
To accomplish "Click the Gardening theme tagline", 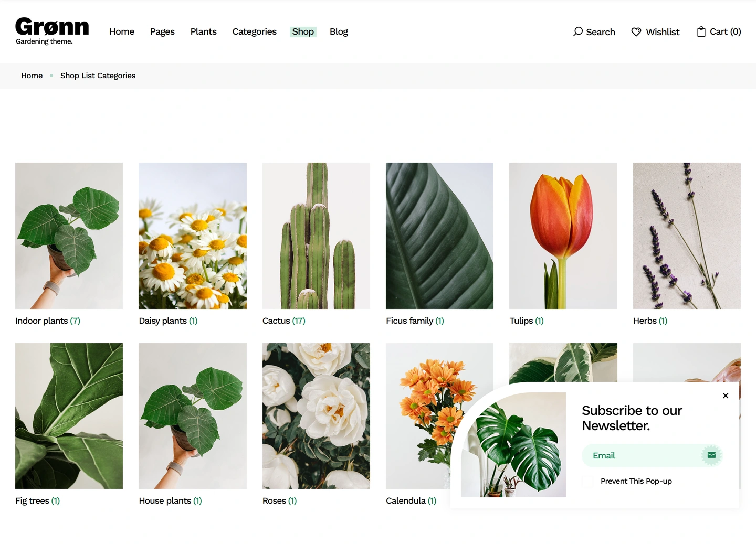I will 44,41.
